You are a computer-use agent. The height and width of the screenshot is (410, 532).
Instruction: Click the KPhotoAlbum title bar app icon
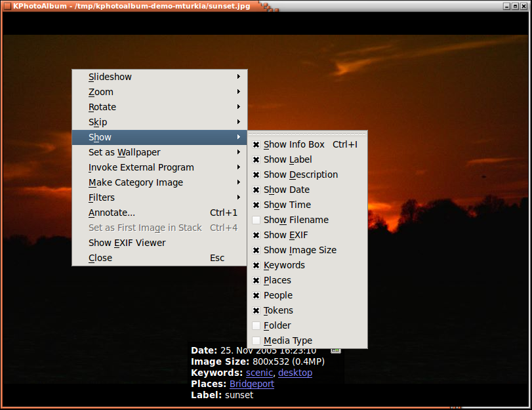click(x=7, y=6)
